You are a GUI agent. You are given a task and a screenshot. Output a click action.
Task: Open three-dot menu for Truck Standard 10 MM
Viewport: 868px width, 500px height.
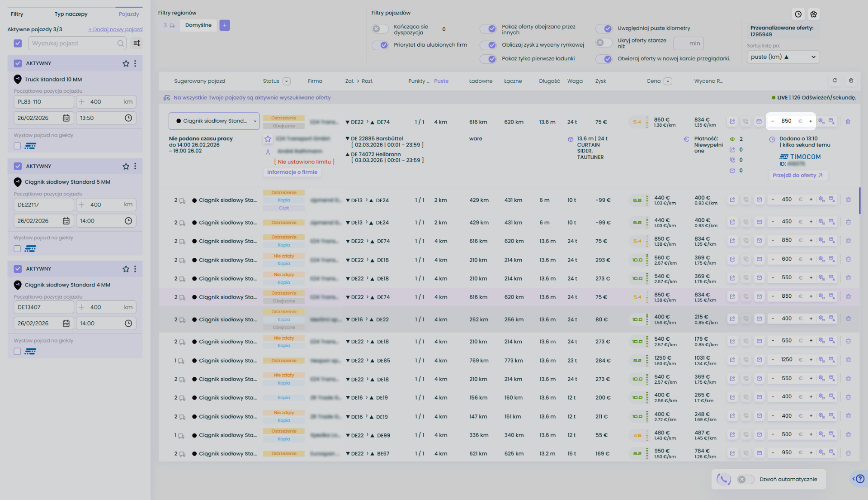135,63
